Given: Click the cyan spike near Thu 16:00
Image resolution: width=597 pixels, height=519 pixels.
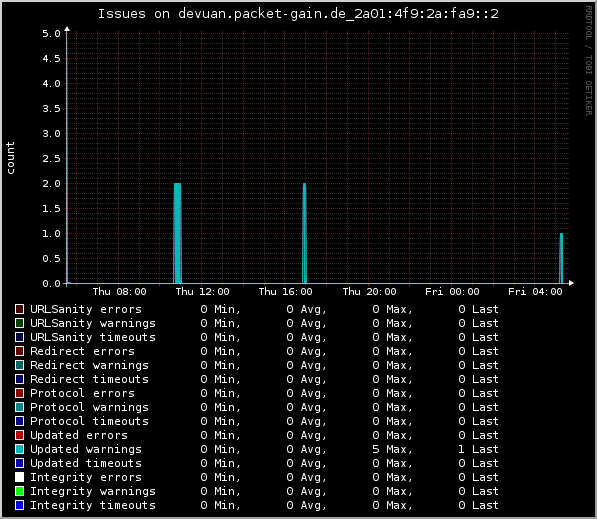Looking at the screenshot, I should [x=304, y=233].
